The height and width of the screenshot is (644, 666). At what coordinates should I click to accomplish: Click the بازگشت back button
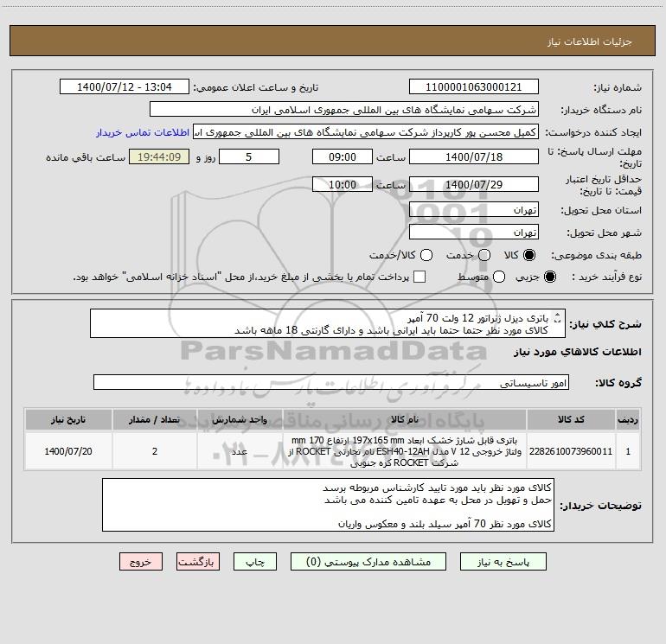(x=198, y=562)
